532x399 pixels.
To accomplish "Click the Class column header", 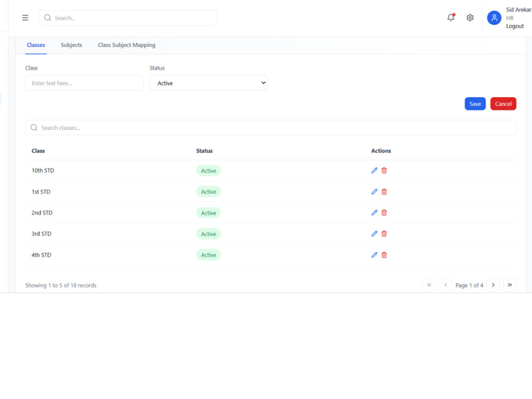I will (x=38, y=151).
